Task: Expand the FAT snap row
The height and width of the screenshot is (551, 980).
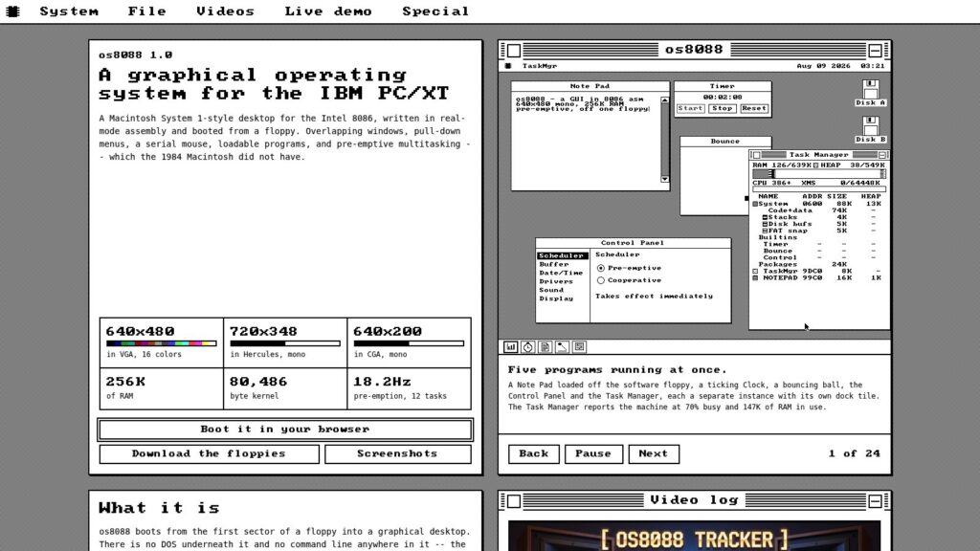Action: tap(765, 231)
